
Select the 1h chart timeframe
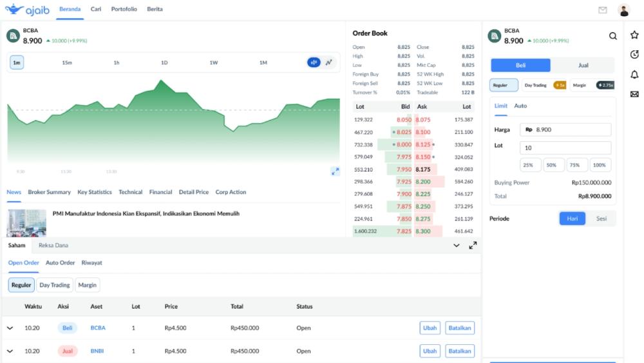tap(116, 63)
